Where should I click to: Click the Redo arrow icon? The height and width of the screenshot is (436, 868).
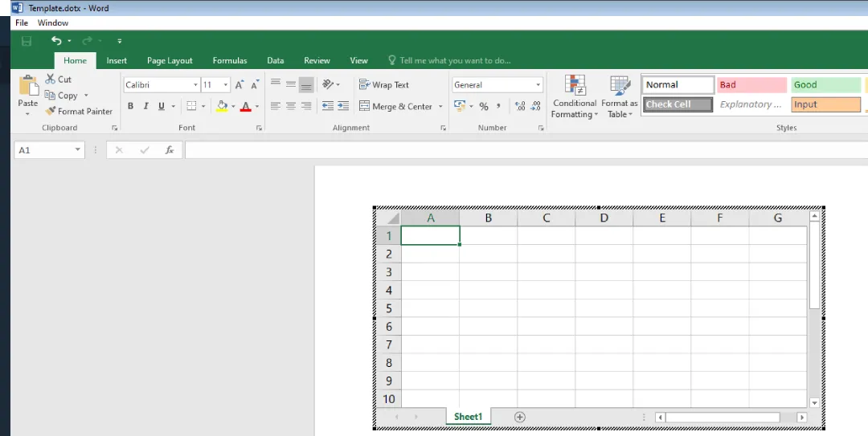coord(87,40)
